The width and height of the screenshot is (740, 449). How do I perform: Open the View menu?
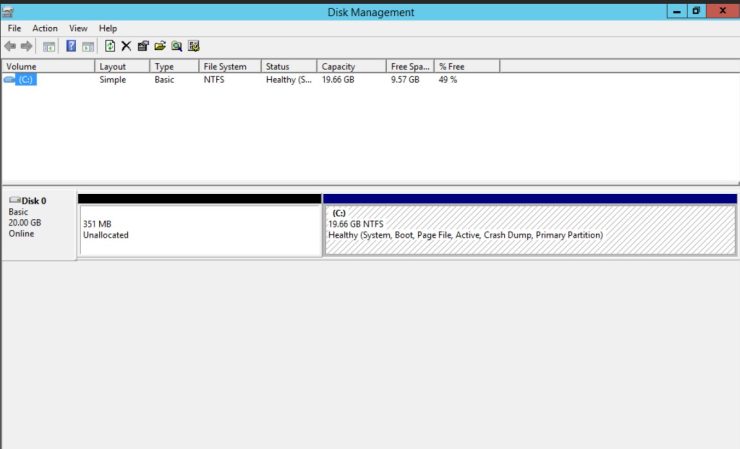[78, 28]
